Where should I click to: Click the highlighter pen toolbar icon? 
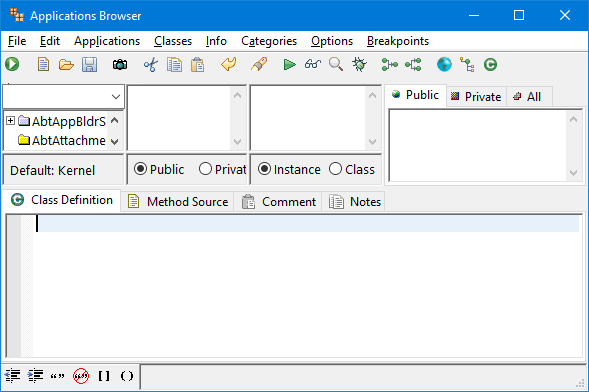click(x=259, y=65)
